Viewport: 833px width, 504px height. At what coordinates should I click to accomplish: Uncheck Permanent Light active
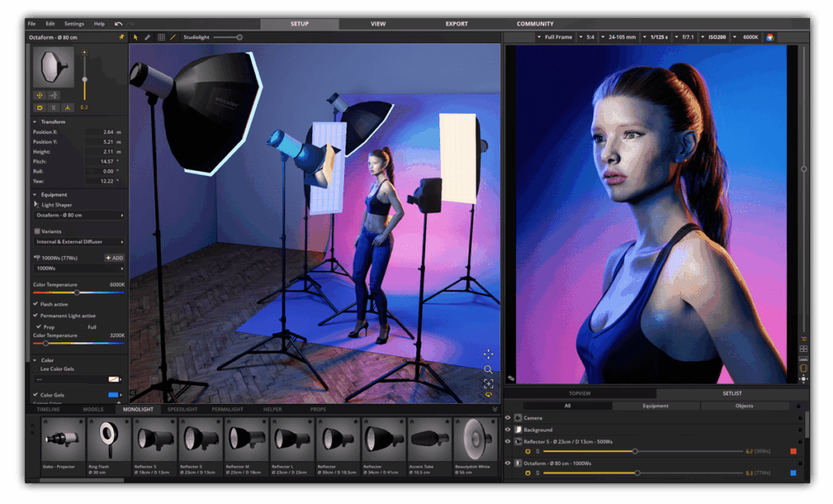35,315
